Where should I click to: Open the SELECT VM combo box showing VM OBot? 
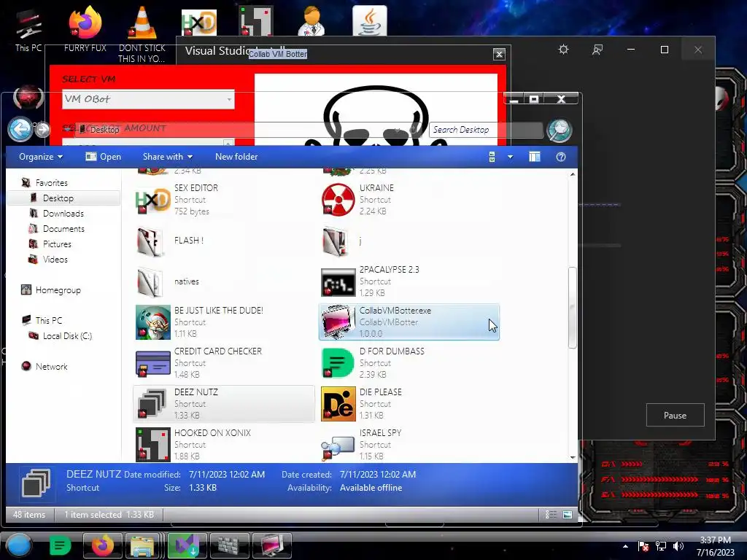pyautogui.click(x=148, y=99)
